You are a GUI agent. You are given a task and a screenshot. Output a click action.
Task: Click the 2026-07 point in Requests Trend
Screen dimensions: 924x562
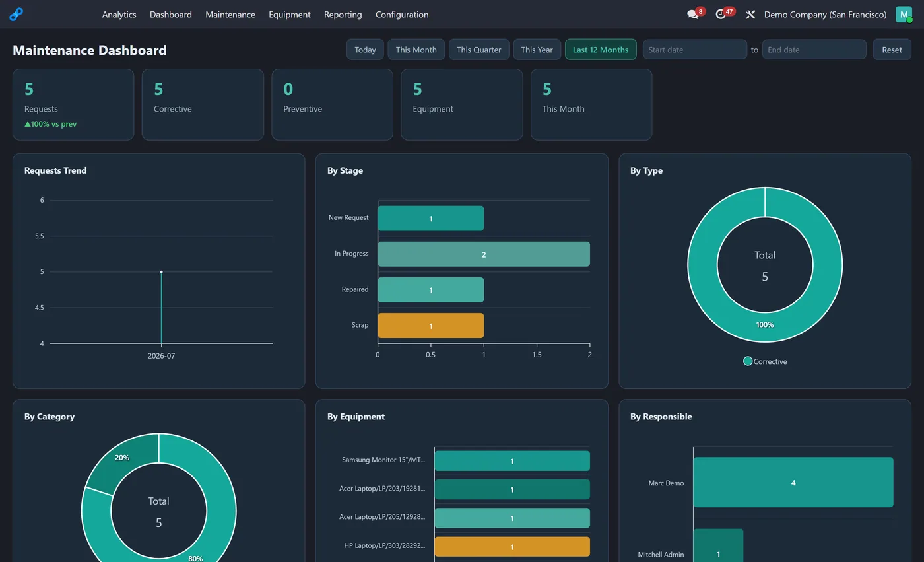tap(161, 272)
